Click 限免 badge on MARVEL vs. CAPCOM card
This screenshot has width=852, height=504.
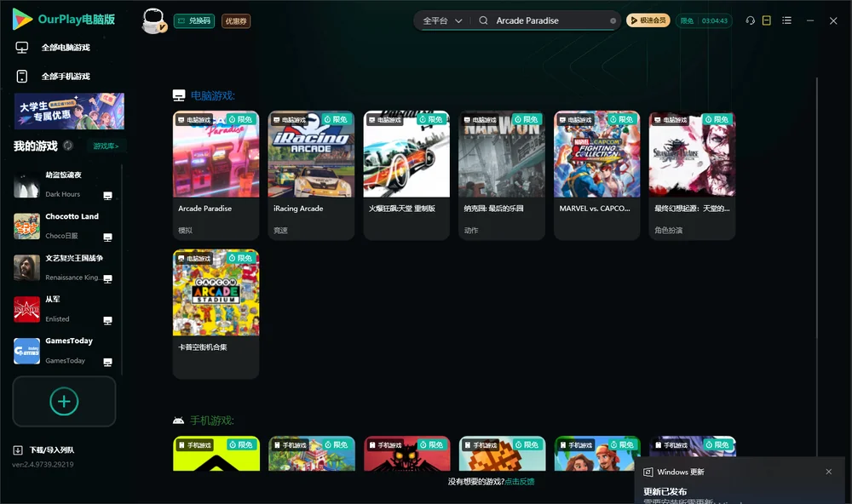[622, 119]
